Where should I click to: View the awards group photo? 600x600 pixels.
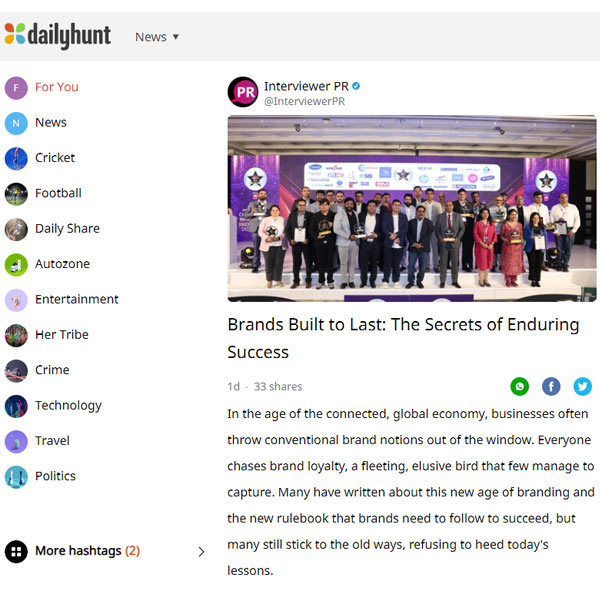[412, 208]
